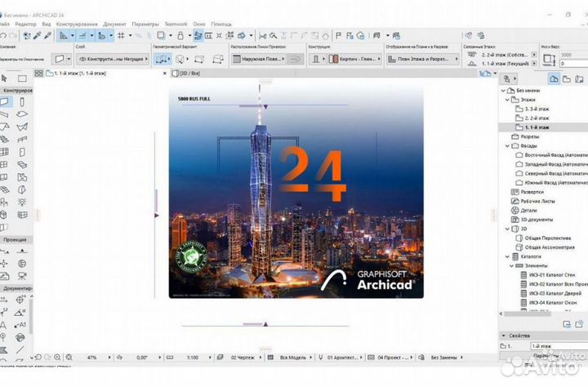Image resolution: width=588 pixels, height=387 pixels.
Task: Select the Column tool in the toolbox
Action: tap(22, 102)
